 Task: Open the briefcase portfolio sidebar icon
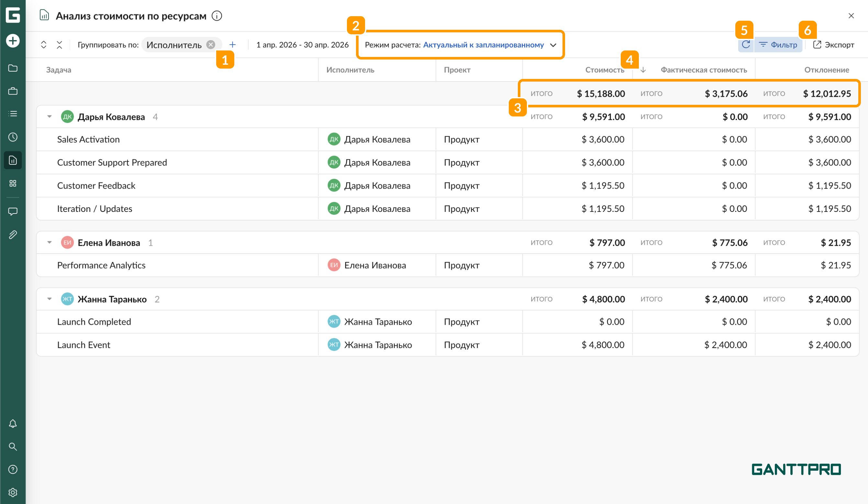13,91
